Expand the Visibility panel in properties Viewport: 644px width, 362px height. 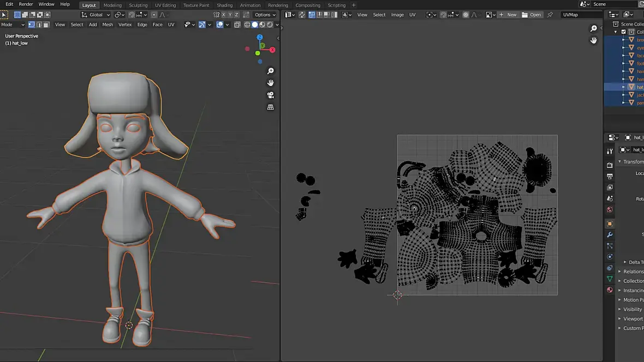pos(632,309)
